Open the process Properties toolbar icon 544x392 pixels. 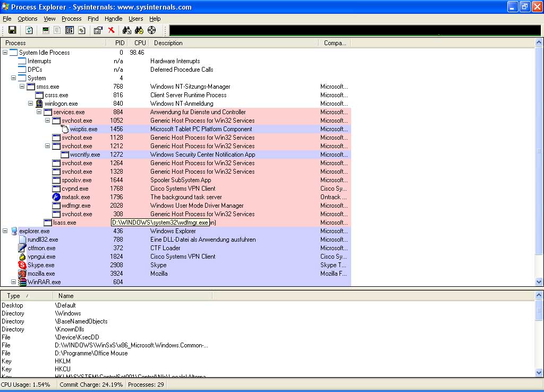point(98,30)
